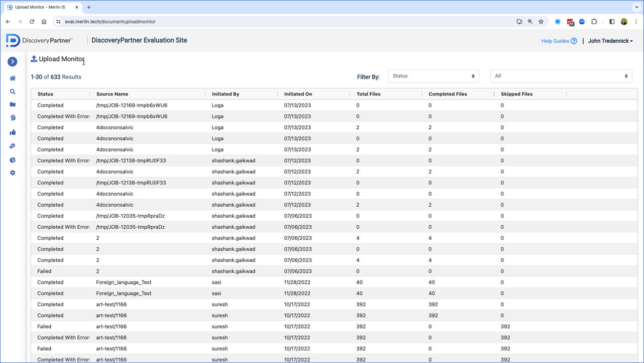Bookmark this page with the star icon
Screen dimensions: 644x363
tap(541, 22)
